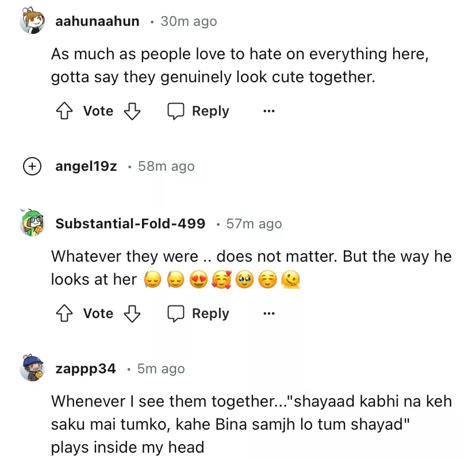This screenshot has width=476, height=459.
Task: Click aahunaahun's avatar icon
Action: point(32,22)
